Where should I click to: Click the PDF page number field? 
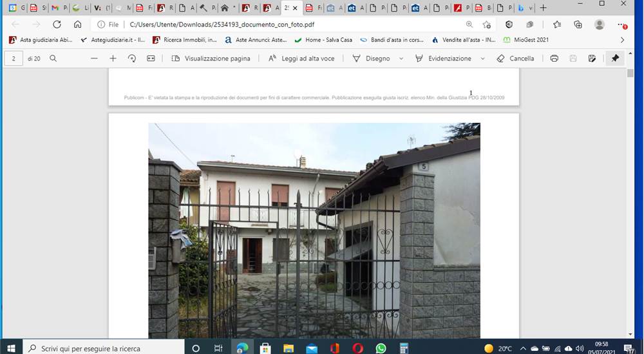(14, 59)
